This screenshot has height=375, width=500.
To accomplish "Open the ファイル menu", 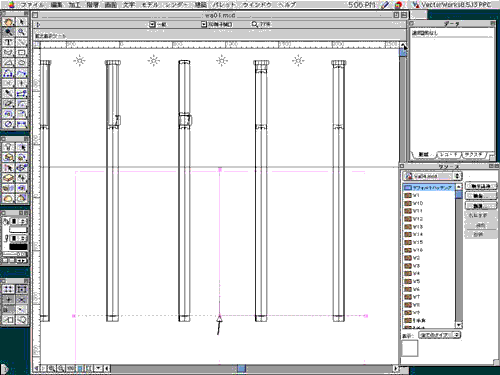I will (32, 5).
